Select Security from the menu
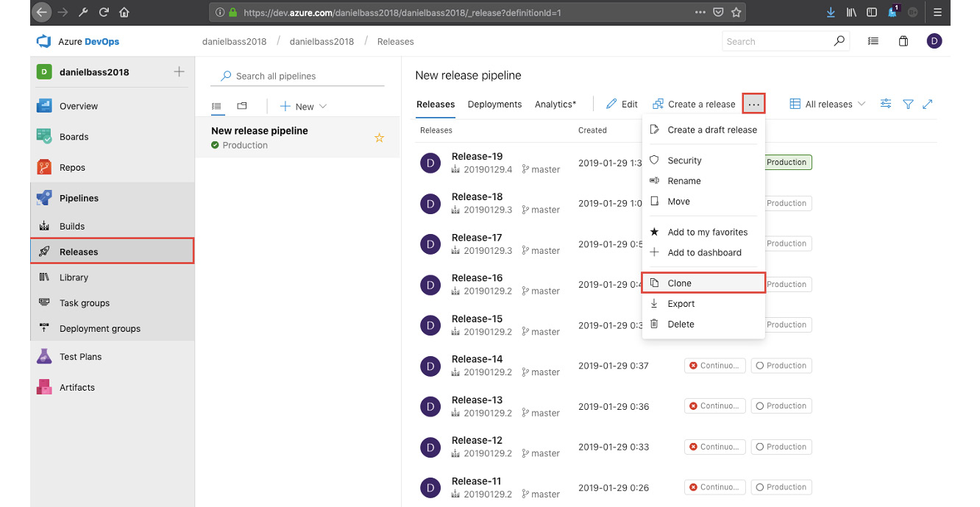Screen dimensions: 980x507 pos(703,160)
